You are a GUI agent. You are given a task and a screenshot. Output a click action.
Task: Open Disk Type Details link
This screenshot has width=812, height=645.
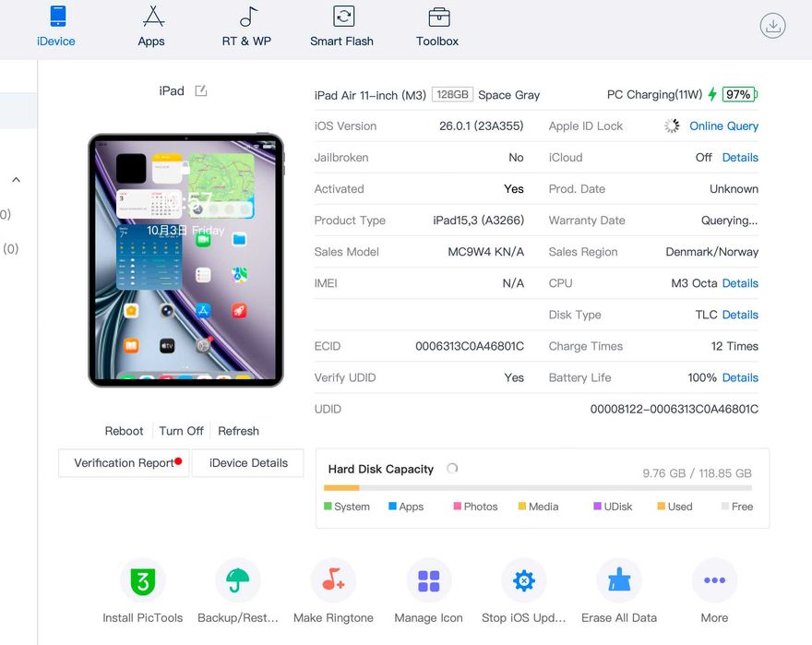click(740, 315)
